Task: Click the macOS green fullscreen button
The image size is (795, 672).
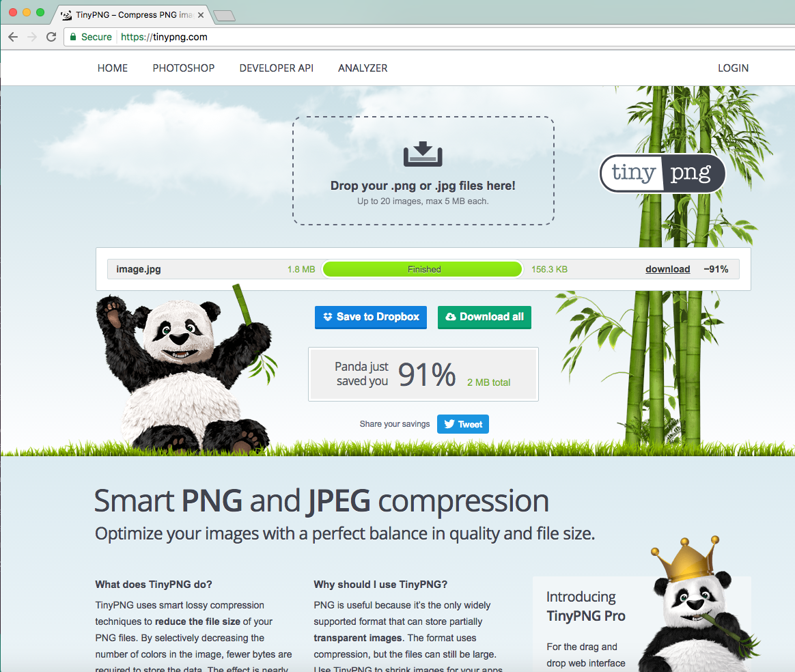Action: 40,12
